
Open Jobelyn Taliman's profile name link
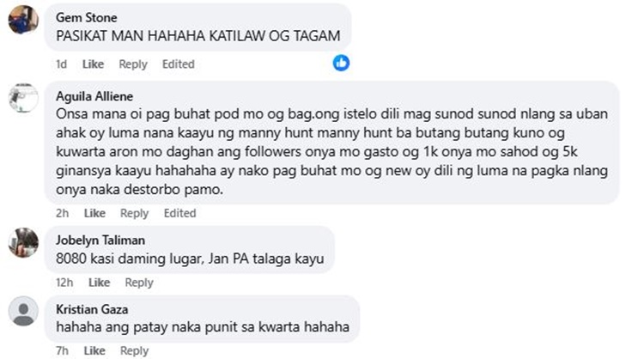point(100,240)
